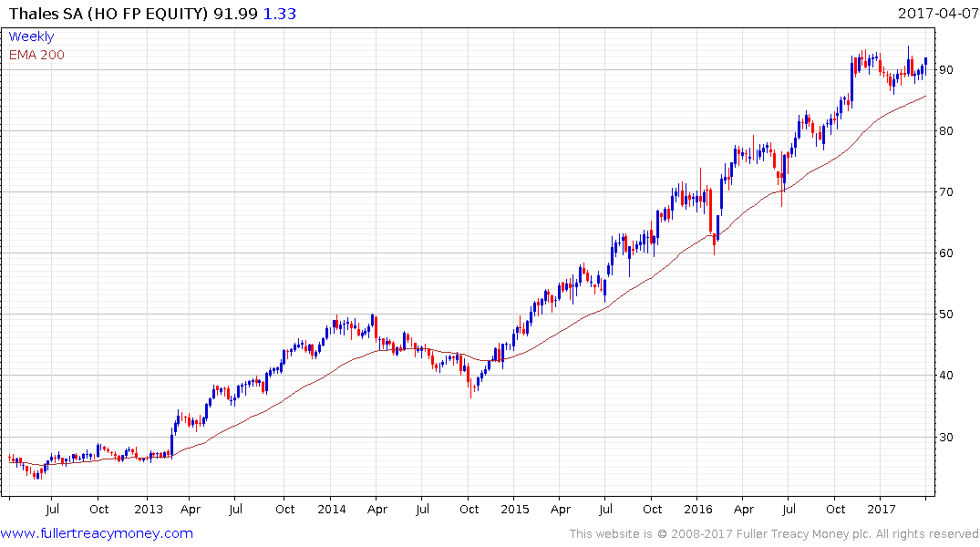Click the 2014 time axis label
The height and width of the screenshot is (547, 980).
click(x=331, y=509)
